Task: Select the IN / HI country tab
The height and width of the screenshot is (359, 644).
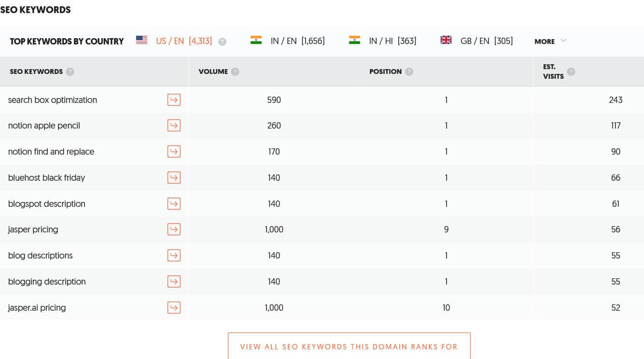Action: click(x=382, y=41)
